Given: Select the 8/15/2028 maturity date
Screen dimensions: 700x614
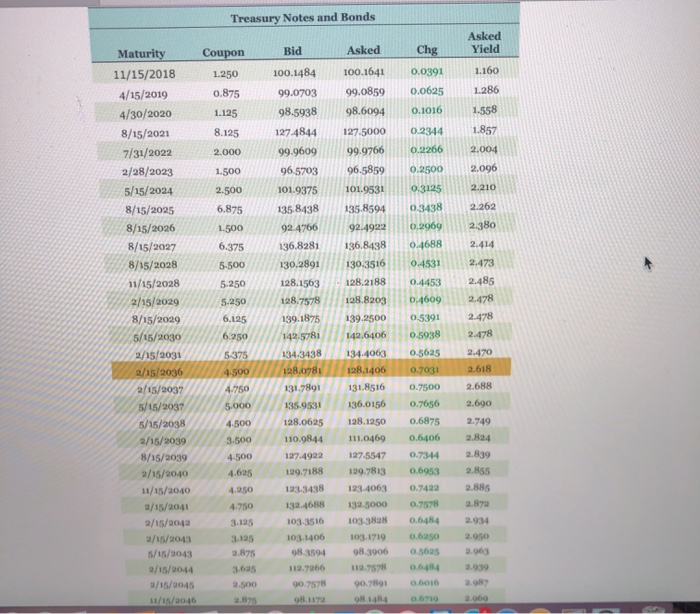Looking at the screenshot, I should click(153, 265).
